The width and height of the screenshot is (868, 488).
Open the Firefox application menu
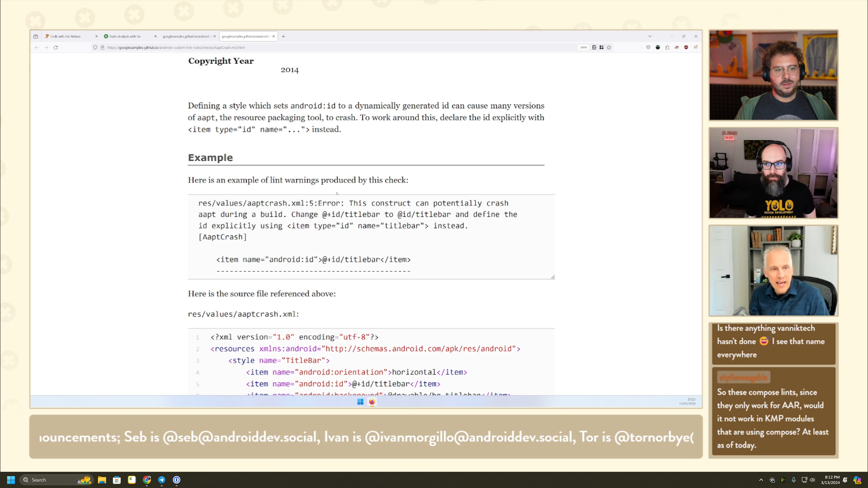(x=695, y=47)
